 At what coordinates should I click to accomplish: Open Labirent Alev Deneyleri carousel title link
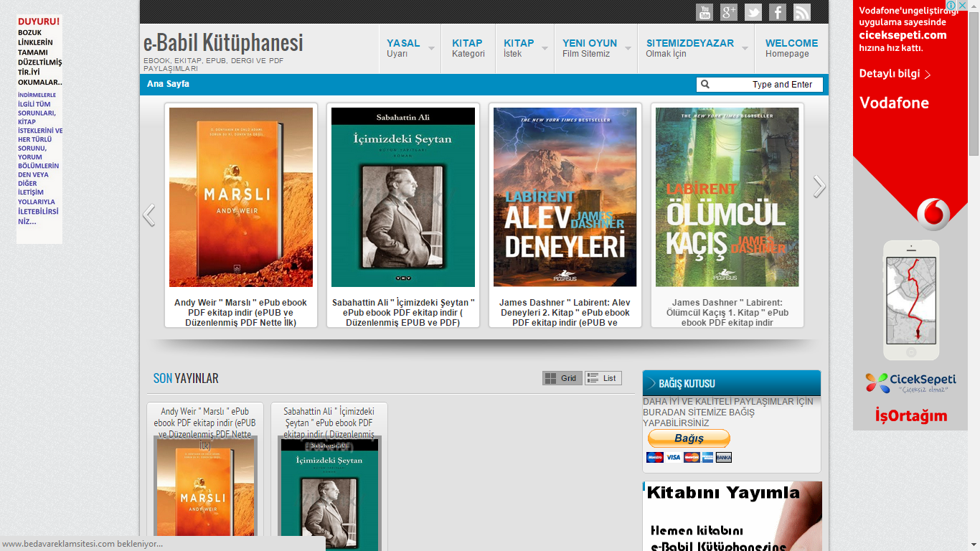(x=565, y=313)
